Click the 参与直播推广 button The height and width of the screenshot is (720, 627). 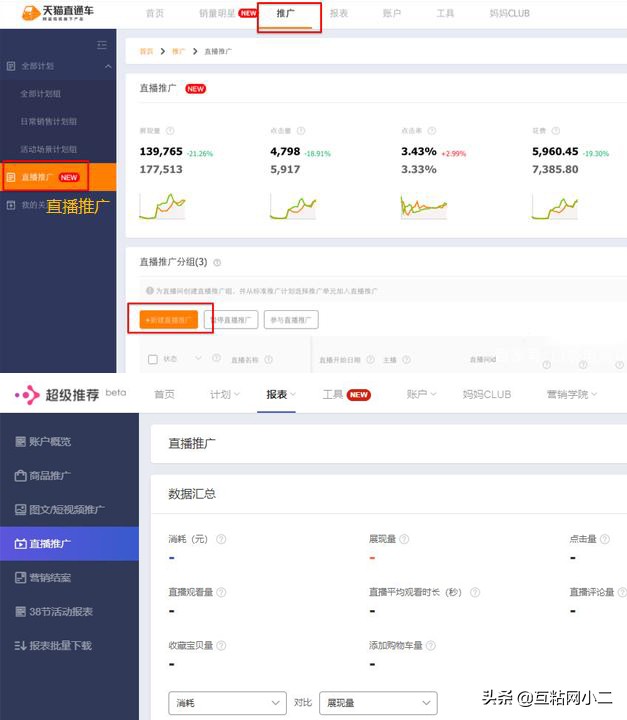(x=291, y=320)
